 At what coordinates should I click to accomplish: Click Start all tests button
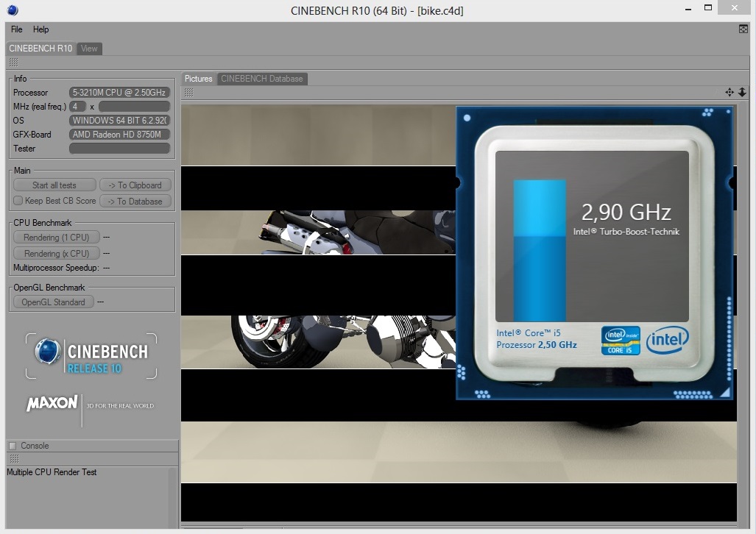(54, 185)
